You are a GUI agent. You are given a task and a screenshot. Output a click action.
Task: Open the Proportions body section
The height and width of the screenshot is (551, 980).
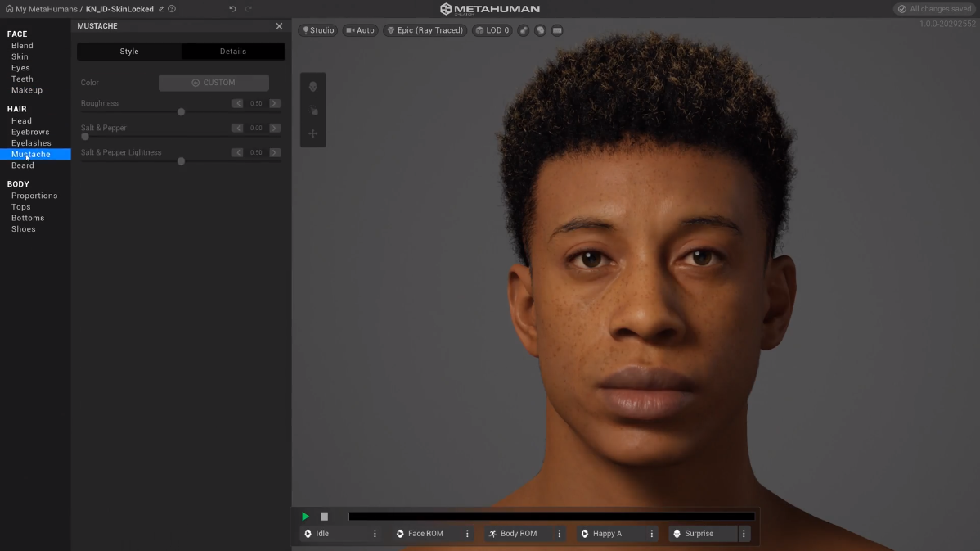click(34, 196)
